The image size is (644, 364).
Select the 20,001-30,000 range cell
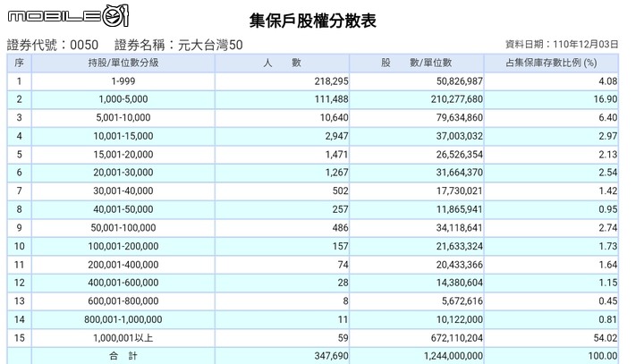[123, 173]
